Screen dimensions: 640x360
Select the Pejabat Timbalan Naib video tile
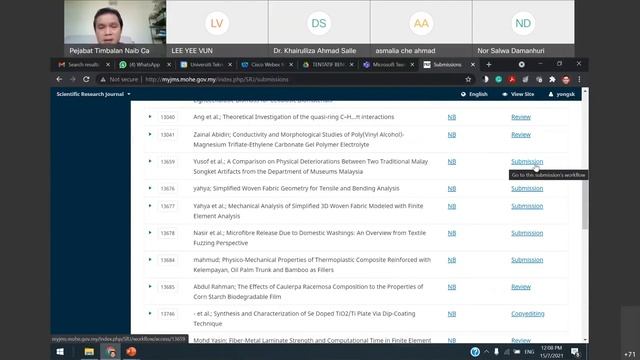coord(115,28)
